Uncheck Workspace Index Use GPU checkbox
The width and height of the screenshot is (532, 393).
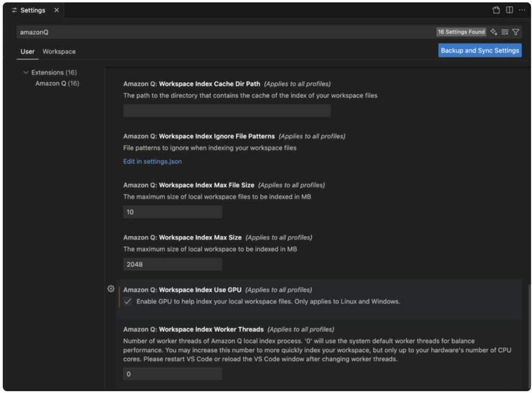coord(128,302)
